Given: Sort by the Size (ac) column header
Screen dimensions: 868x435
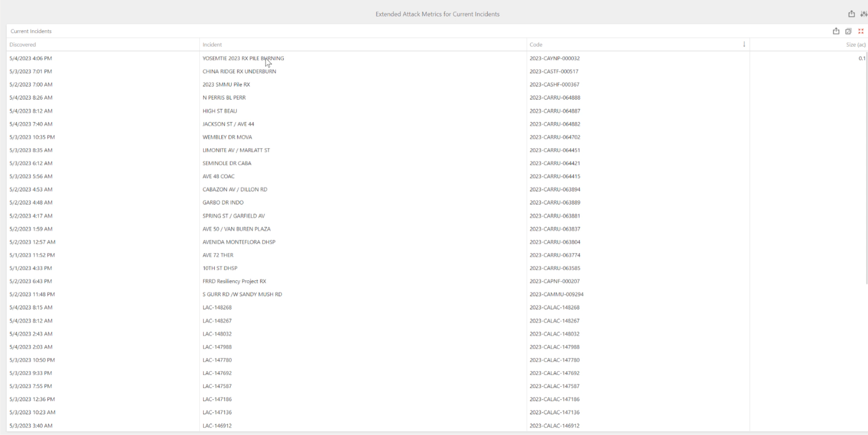Looking at the screenshot, I should [855, 45].
